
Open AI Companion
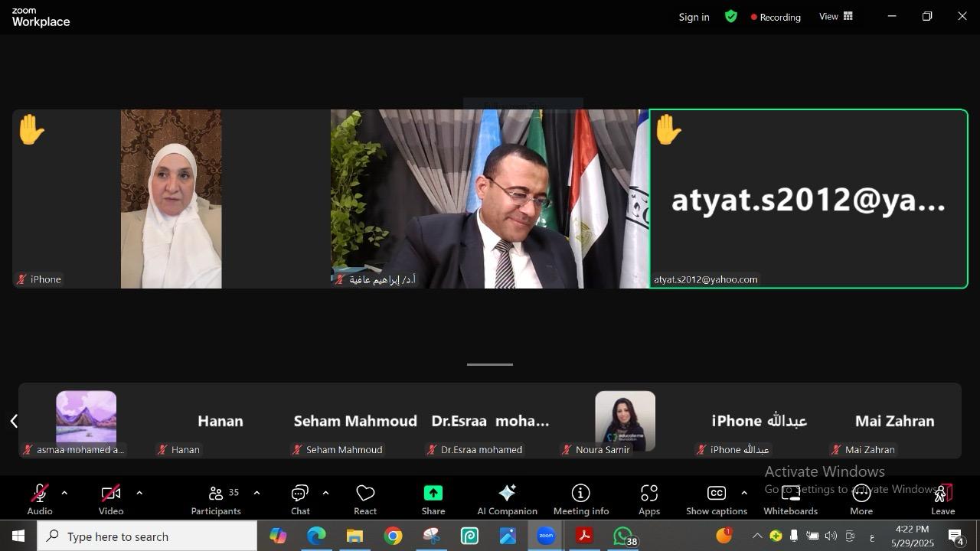pos(507,499)
